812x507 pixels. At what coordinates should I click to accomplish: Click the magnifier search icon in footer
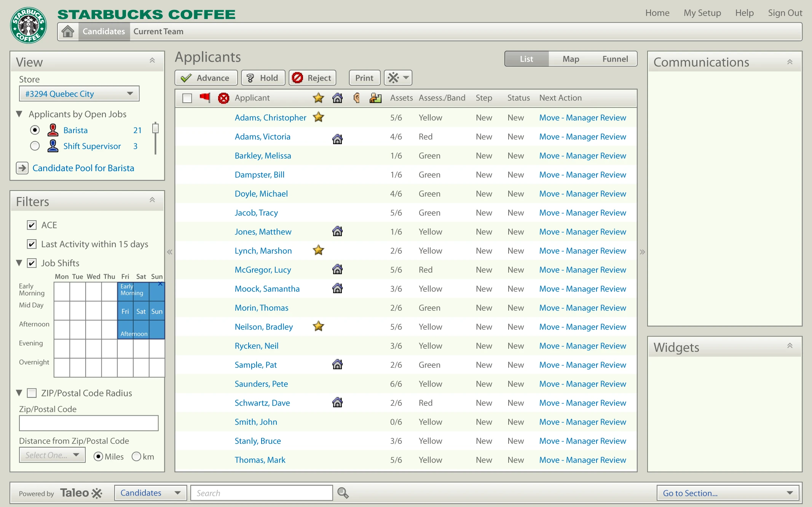(x=343, y=493)
